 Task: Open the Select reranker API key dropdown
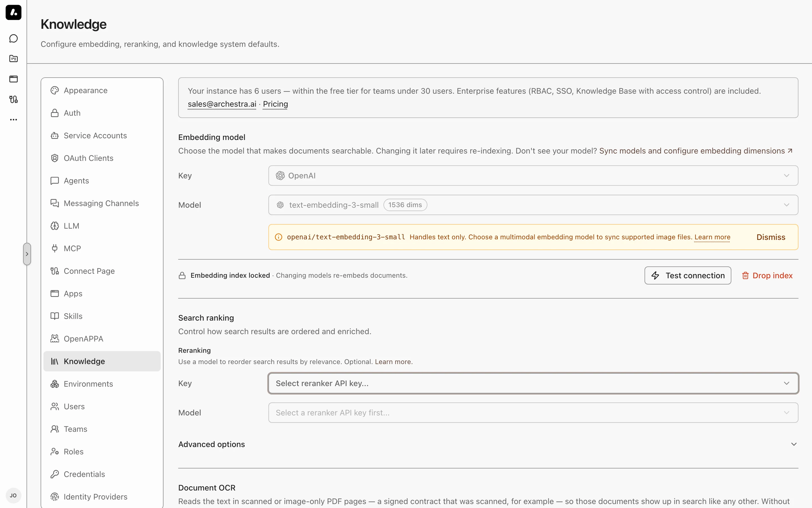coord(533,383)
